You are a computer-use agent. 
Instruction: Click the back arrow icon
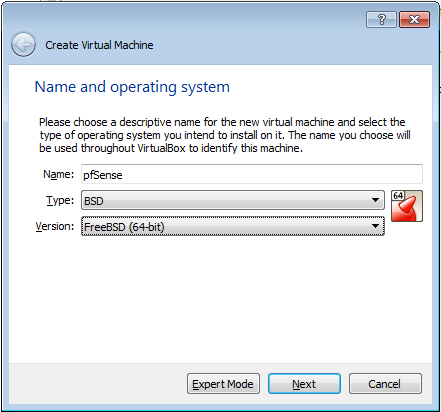23,44
